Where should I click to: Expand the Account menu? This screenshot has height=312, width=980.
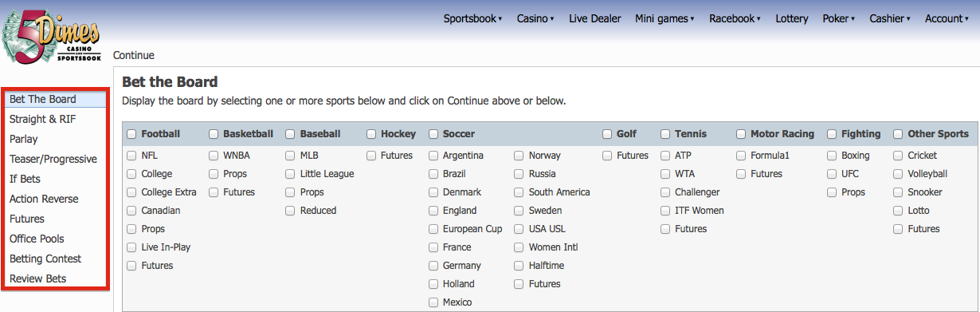[x=947, y=18]
